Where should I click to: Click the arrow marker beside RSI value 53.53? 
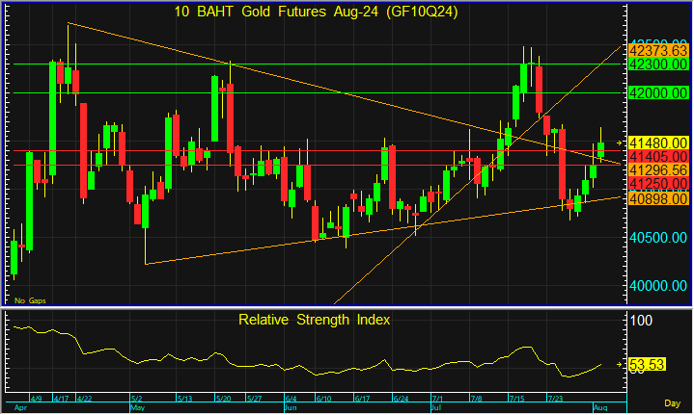619,365
